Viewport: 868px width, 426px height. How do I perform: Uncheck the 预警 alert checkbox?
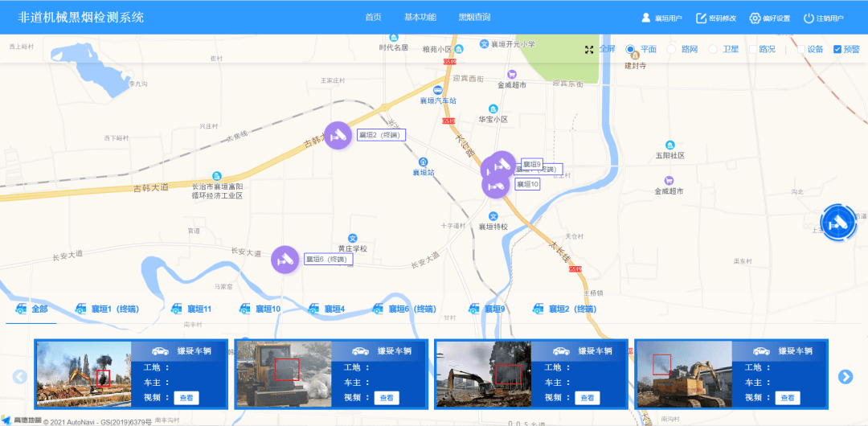(x=837, y=50)
